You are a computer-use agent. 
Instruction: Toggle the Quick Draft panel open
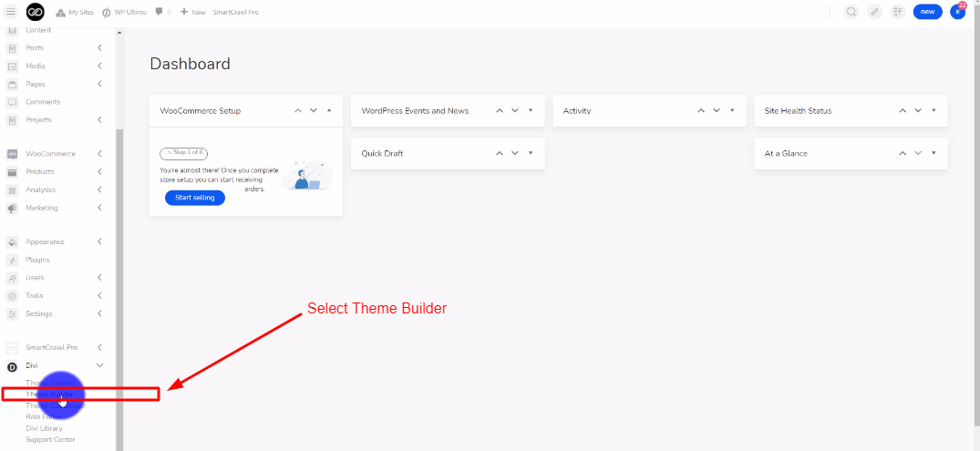coord(531,153)
